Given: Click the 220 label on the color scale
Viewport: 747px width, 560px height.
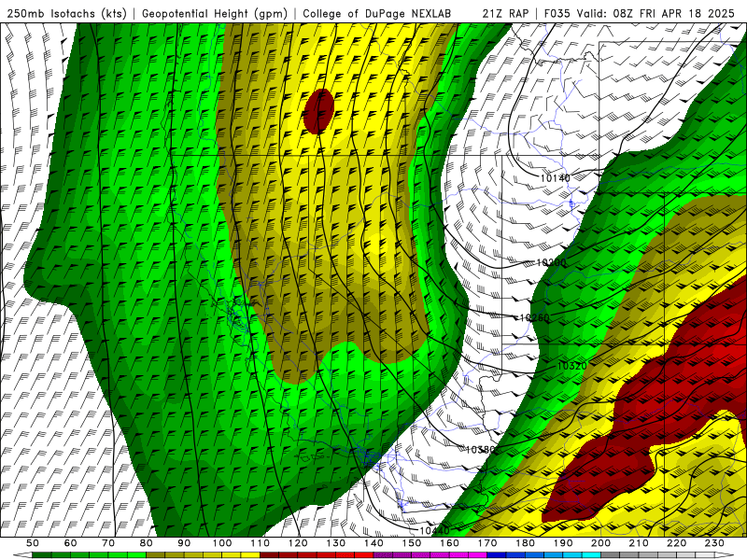Looking at the screenshot, I should tap(677, 543).
